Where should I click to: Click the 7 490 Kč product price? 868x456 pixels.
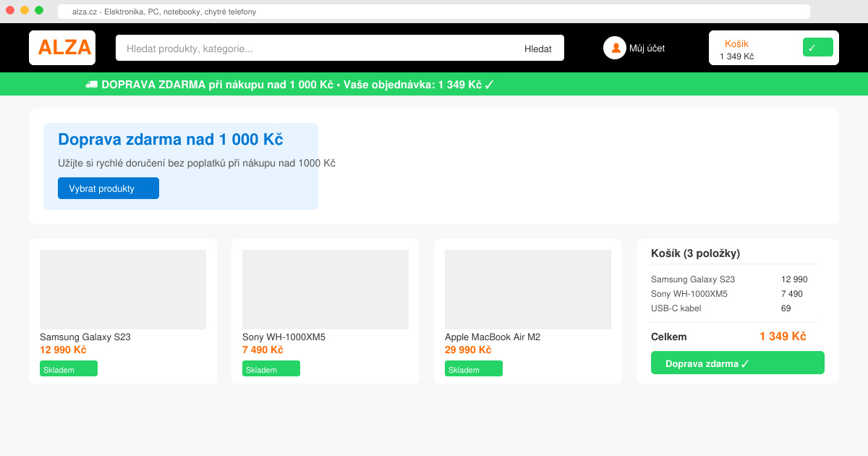pos(263,350)
